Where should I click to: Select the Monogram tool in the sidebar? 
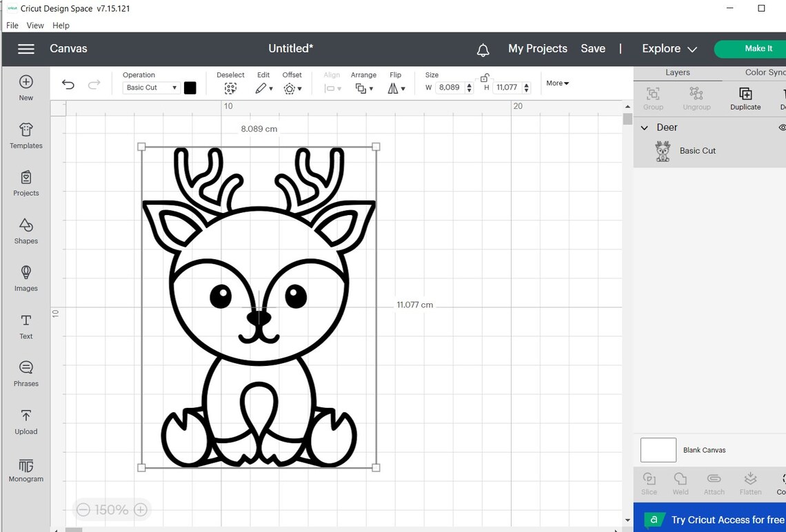[x=26, y=470]
